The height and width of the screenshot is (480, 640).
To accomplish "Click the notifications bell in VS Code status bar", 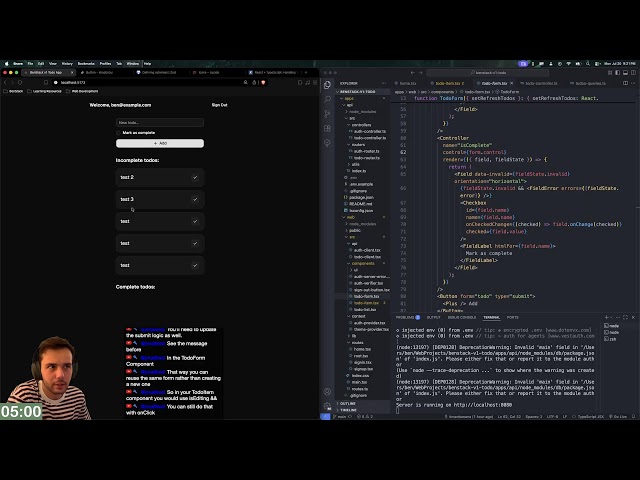I will pyautogui.click(x=633, y=417).
